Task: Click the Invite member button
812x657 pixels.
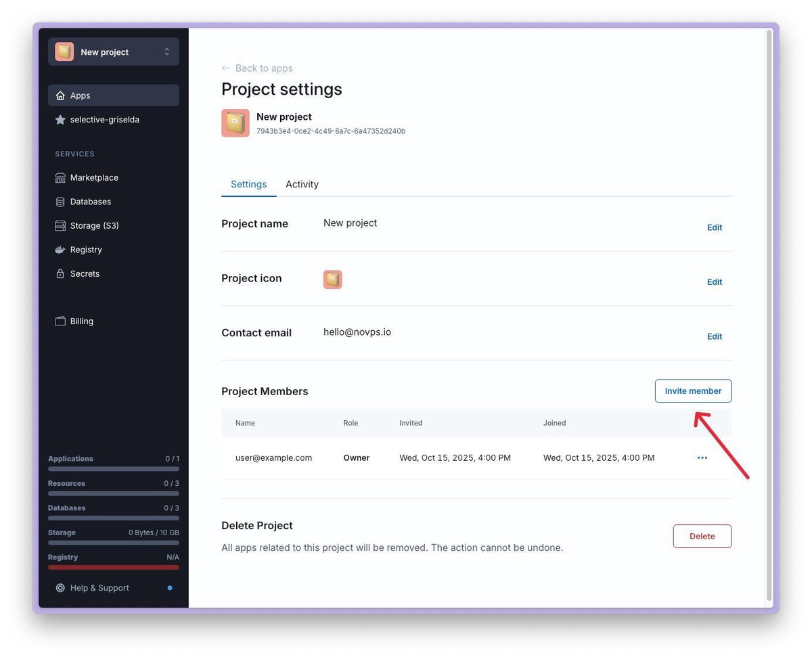Action: (x=693, y=391)
